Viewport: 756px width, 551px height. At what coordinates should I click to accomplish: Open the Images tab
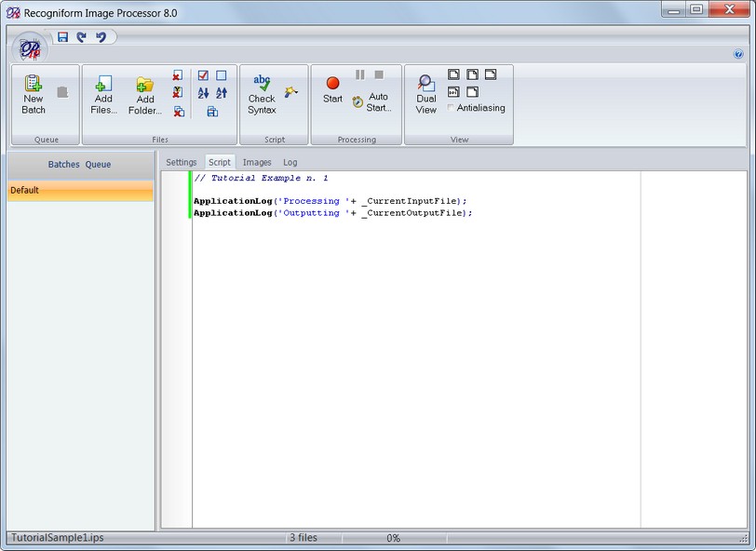click(x=257, y=163)
